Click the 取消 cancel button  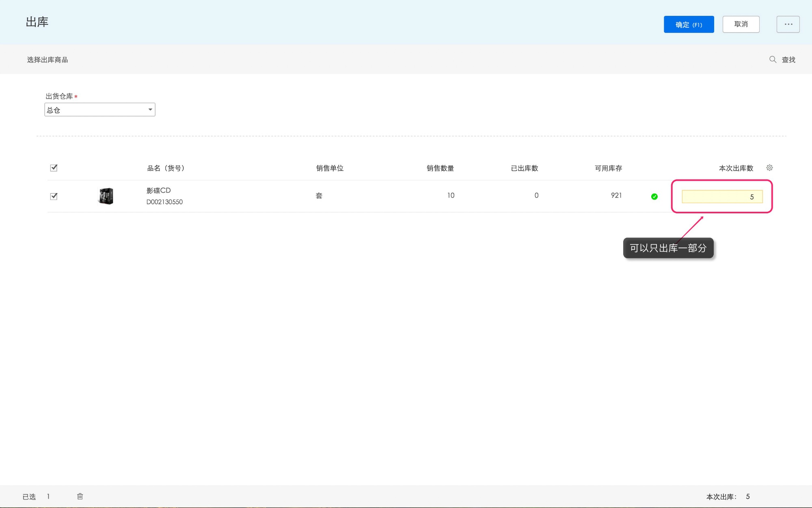click(741, 24)
